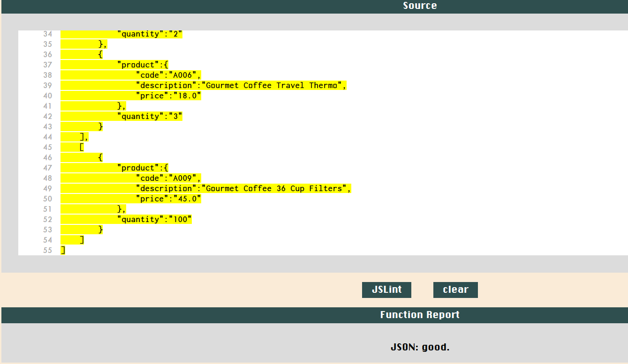Click the closing bracket on line 55
This screenshot has width=628, height=364.
(63, 250)
